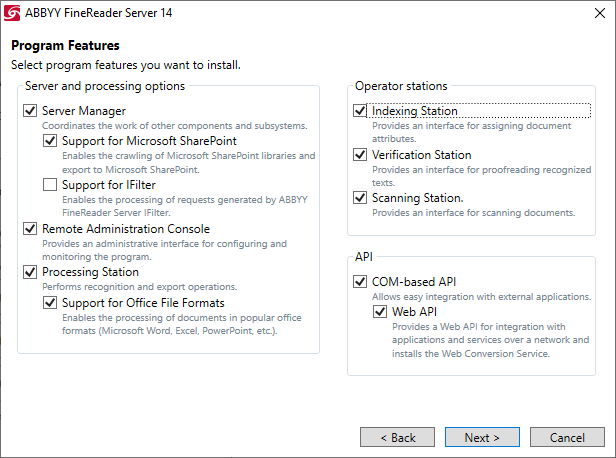Go to the next installer step
This screenshot has height=458, width=616.
click(x=482, y=437)
